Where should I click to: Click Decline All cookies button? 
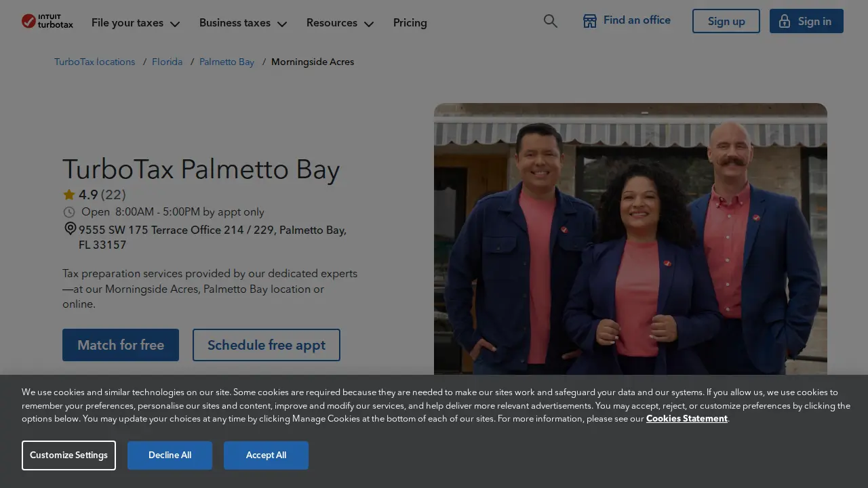(170, 455)
